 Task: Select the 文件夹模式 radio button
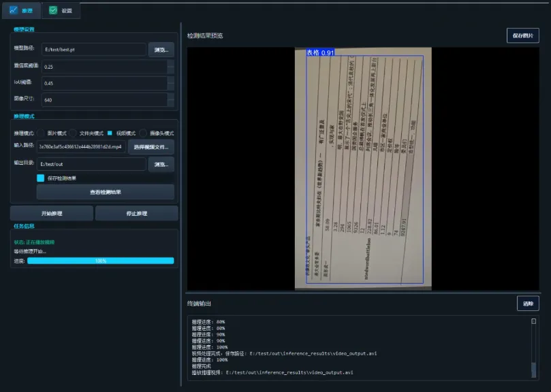coord(73,133)
